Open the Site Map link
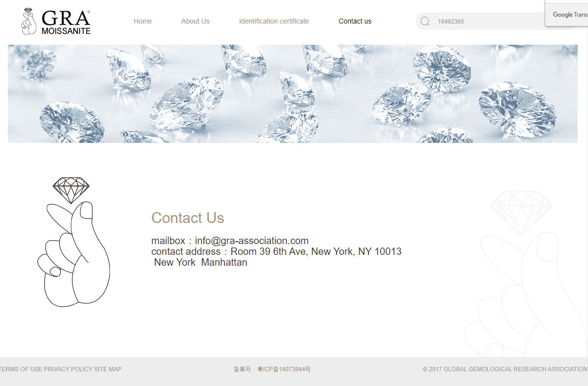The height and width of the screenshot is (386, 588). pos(108,369)
